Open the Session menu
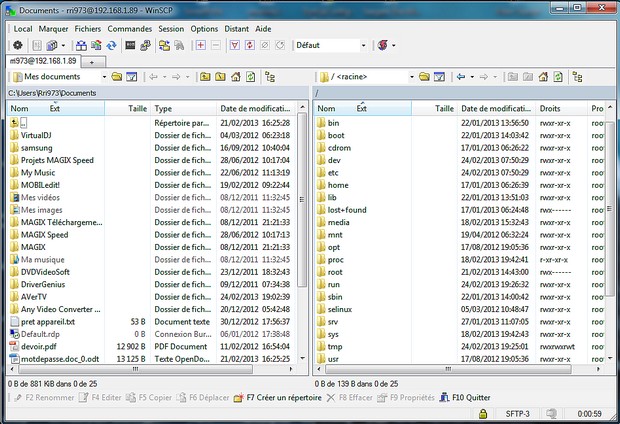 pos(171,29)
